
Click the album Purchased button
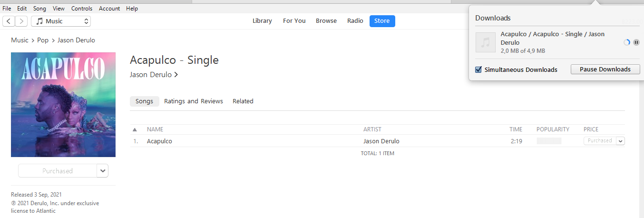click(58, 170)
